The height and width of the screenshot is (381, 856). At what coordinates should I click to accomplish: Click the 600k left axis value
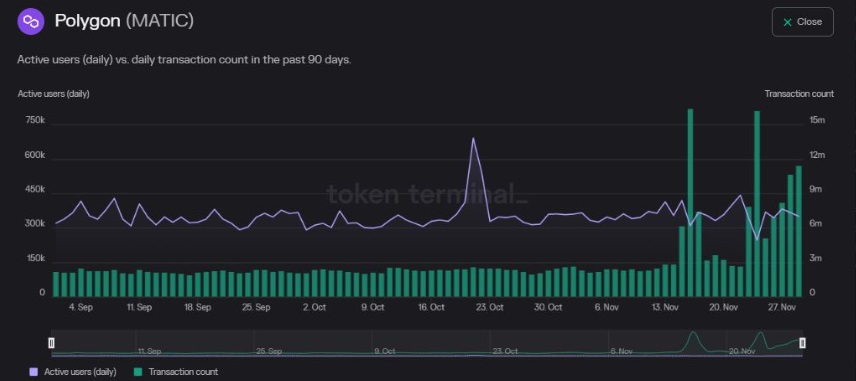[35, 156]
